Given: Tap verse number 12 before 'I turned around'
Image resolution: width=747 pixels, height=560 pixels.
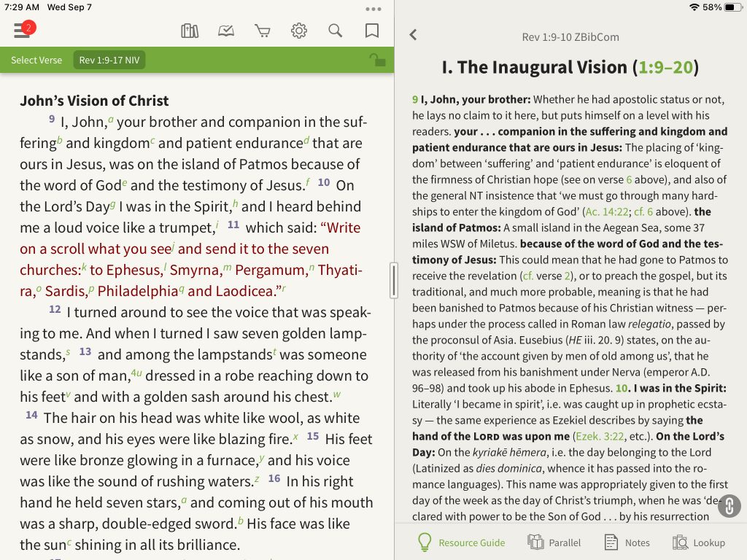Looking at the screenshot, I should click(55, 309).
